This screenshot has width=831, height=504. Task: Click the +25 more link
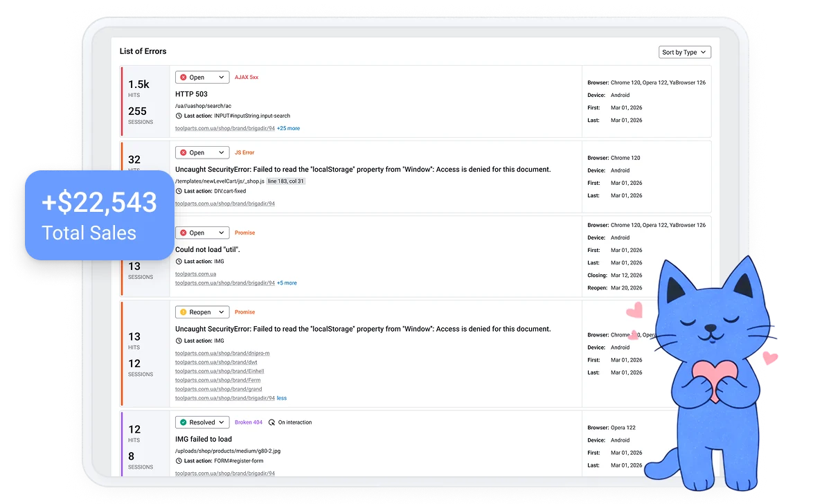click(288, 128)
